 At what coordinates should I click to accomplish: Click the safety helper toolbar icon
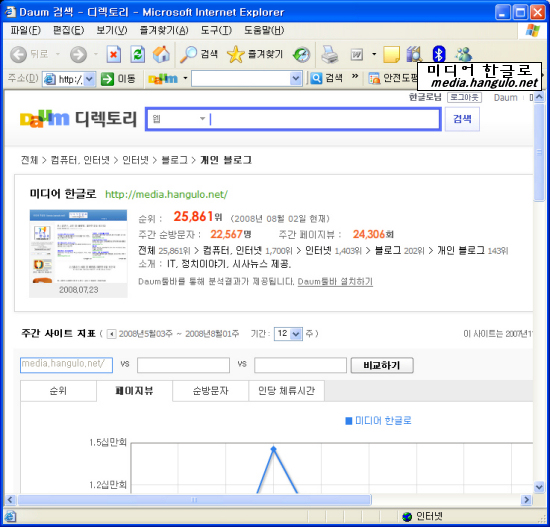[374, 78]
